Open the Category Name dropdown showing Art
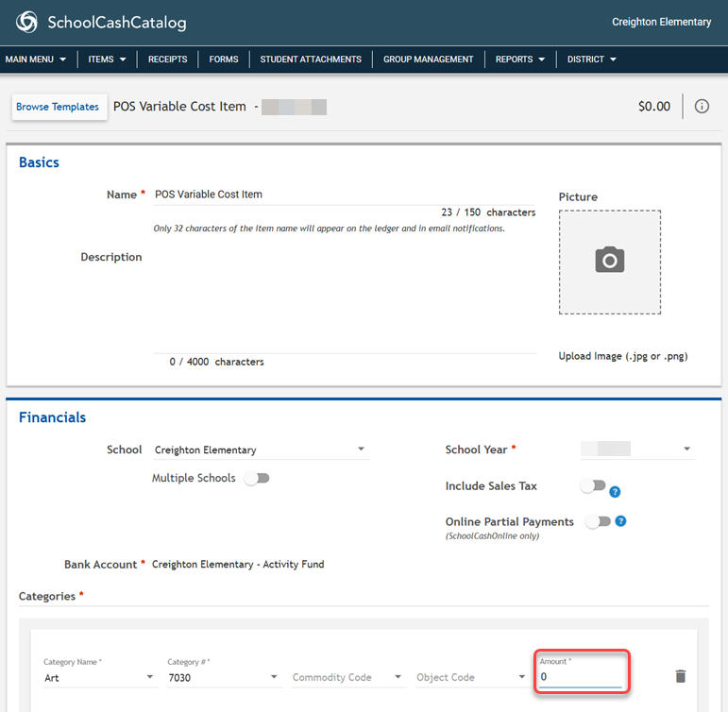728x712 pixels. 100,678
